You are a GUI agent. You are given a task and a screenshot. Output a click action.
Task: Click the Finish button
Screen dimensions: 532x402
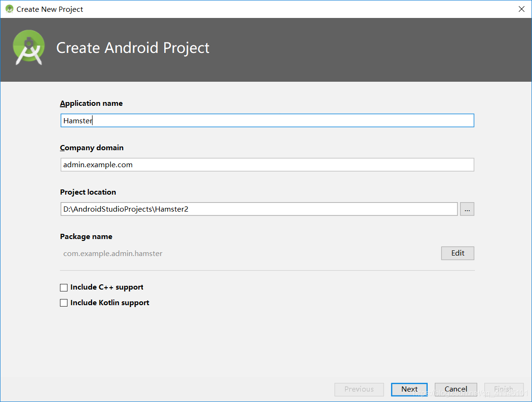point(504,389)
